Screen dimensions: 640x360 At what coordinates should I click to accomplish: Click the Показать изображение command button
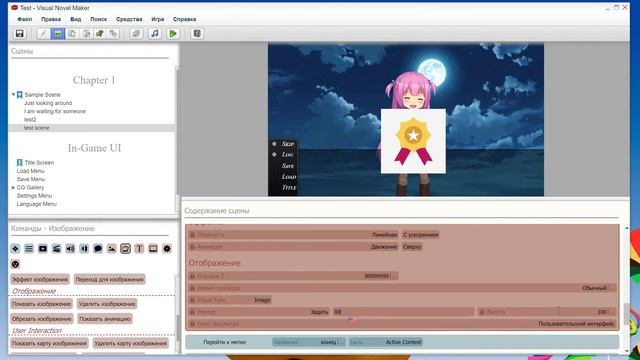click(x=41, y=304)
